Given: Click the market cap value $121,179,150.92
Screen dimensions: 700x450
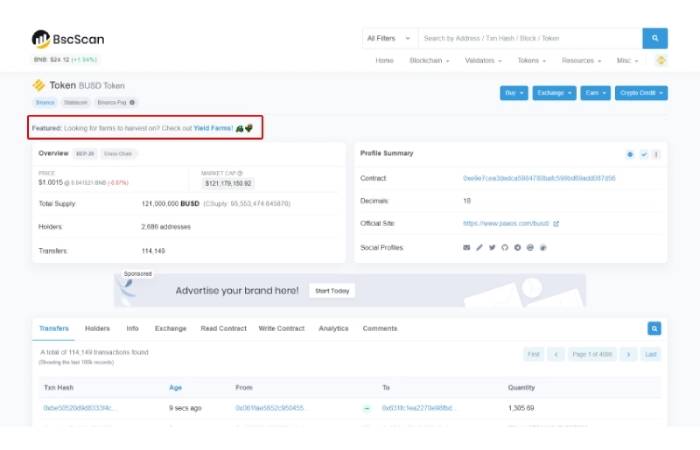Looking at the screenshot, I should click(x=228, y=183).
